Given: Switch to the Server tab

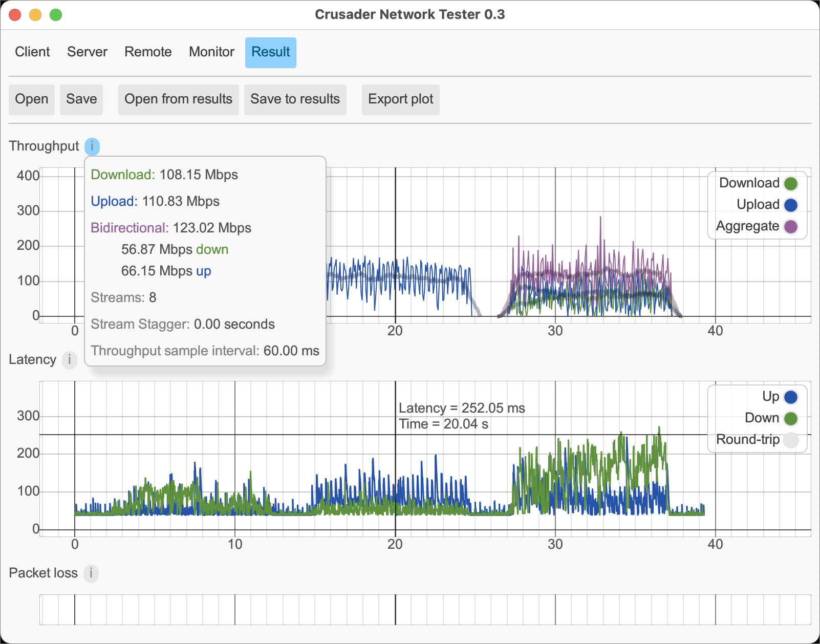Looking at the screenshot, I should [x=87, y=52].
